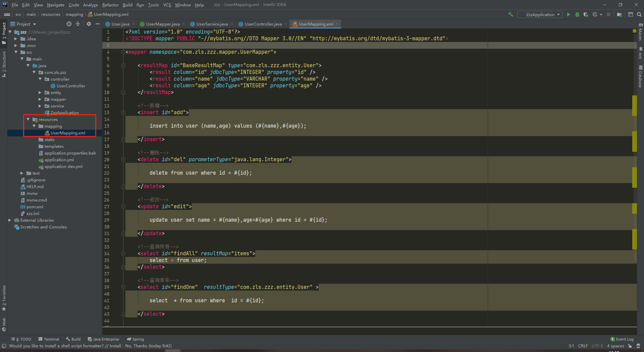Toggle read-only lock icon in status bar
Screen dimensions: 644x352
(x=630, y=346)
